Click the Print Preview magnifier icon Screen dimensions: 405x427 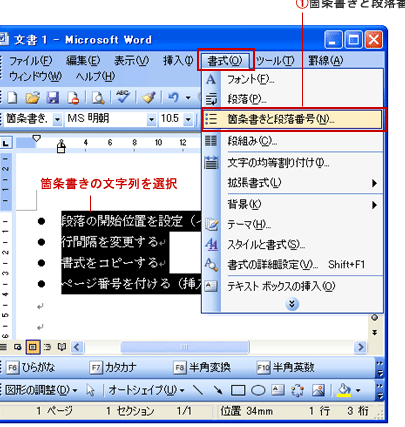pos(98,98)
